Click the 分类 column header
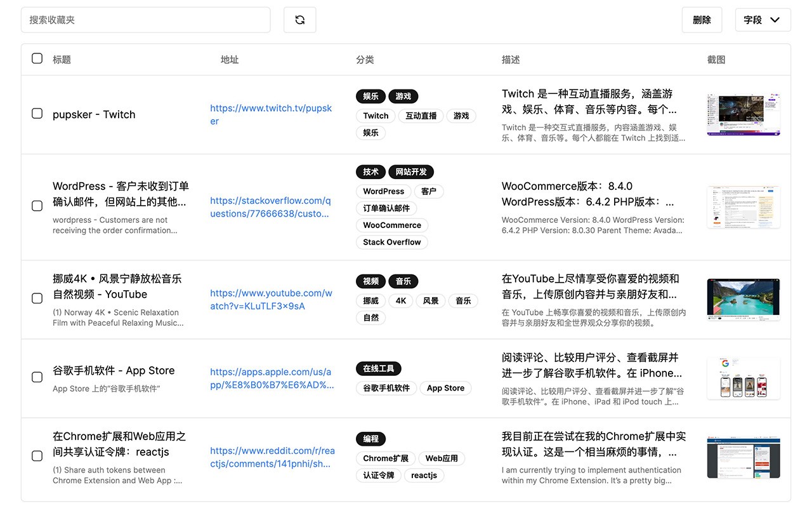812x508 pixels. [x=365, y=60]
